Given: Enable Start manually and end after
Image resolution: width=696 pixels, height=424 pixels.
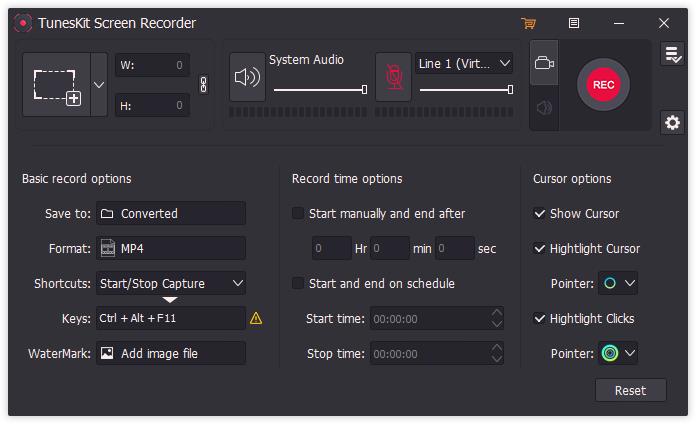Looking at the screenshot, I should point(298,213).
